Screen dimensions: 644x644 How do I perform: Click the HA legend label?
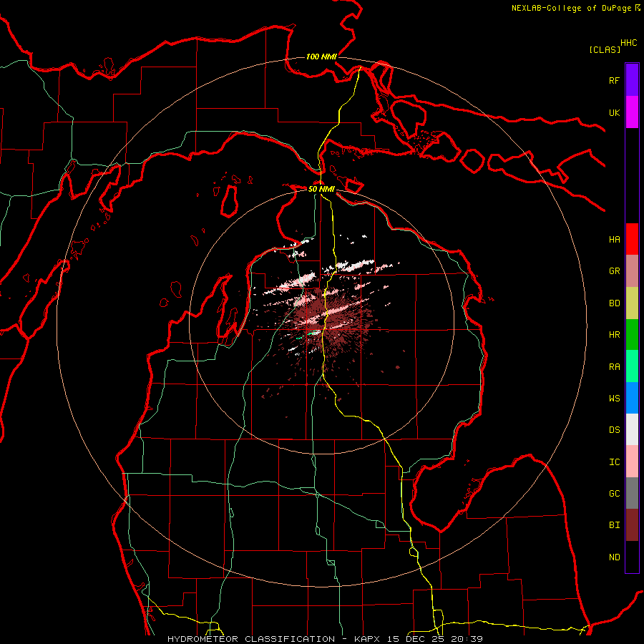(614, 240)
